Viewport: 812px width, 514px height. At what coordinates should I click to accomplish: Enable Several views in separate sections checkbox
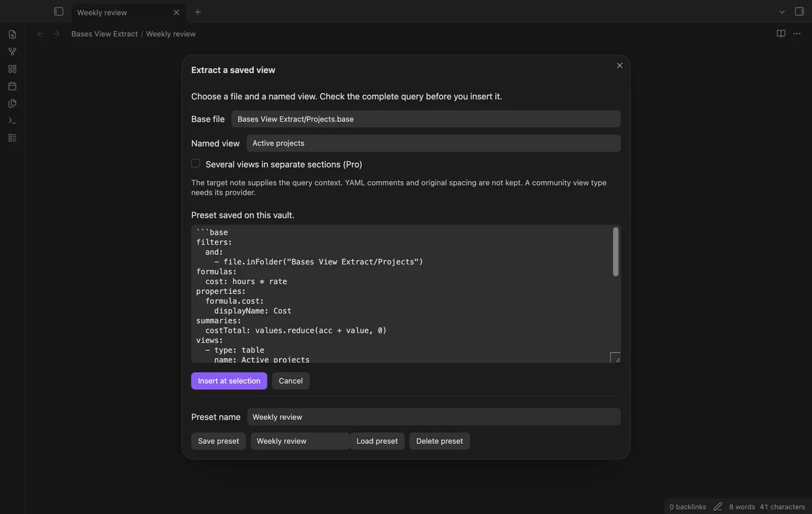(x=196, y=164)
